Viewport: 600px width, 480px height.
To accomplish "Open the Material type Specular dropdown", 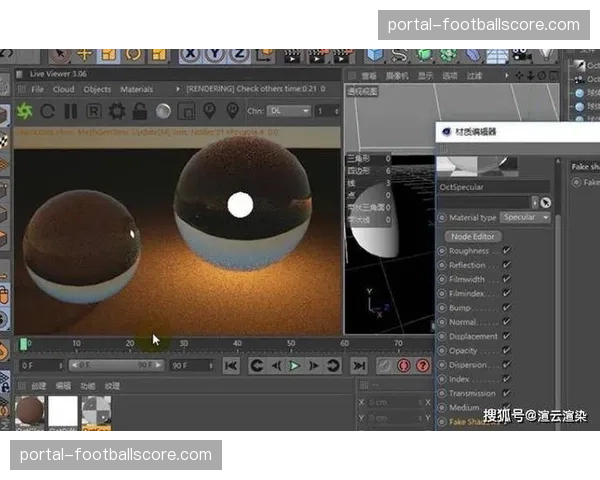I will (x=526, y=217).
